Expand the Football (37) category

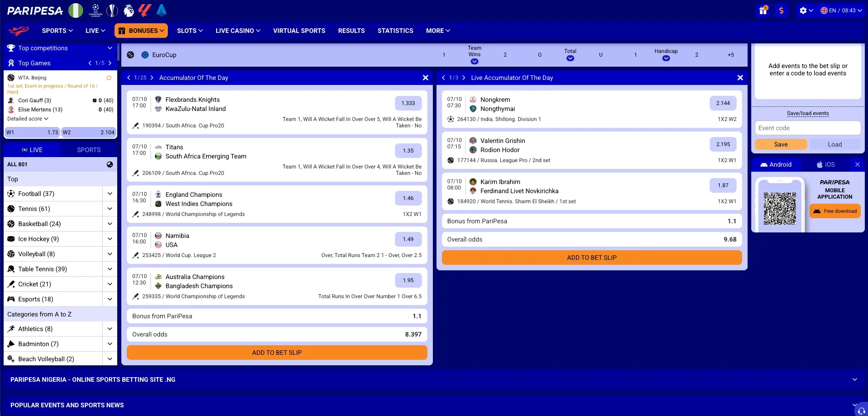[x=110, y=194]
